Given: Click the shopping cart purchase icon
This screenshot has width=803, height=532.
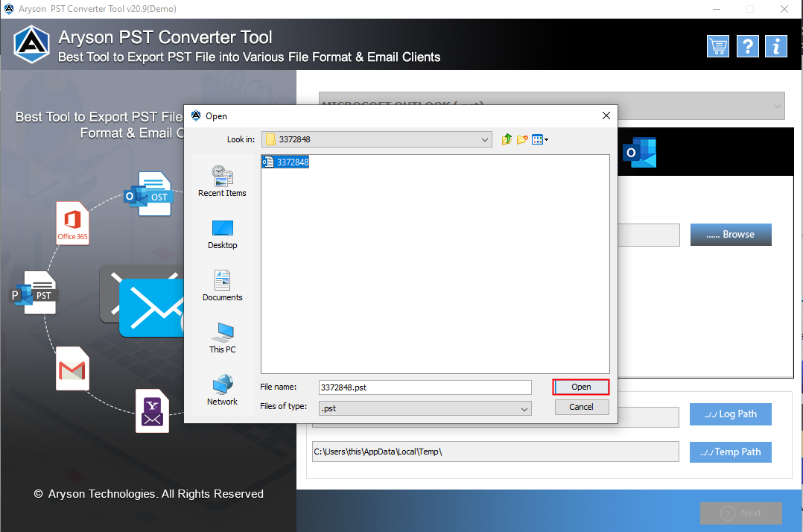Looking at the screenshot, I should coord(717,47).
